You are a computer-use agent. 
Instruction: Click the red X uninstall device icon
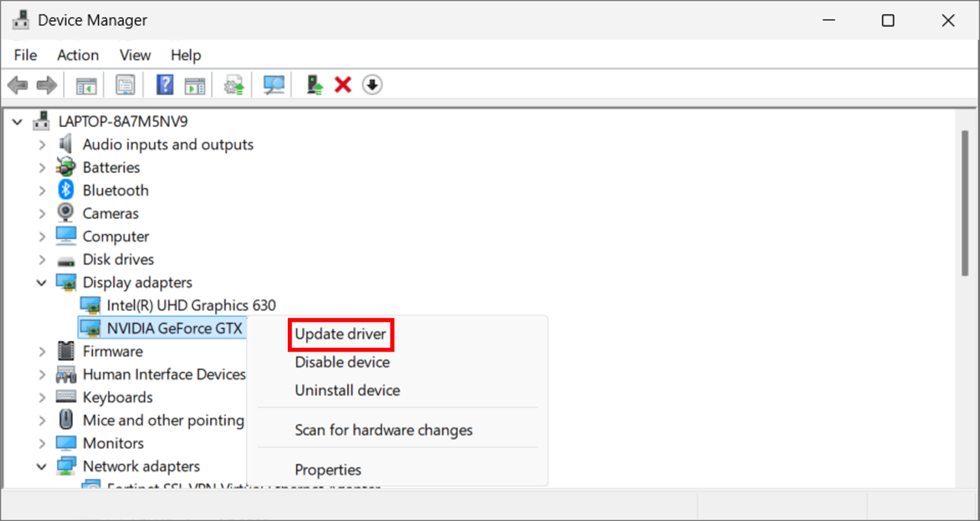(x=343, y=84)
